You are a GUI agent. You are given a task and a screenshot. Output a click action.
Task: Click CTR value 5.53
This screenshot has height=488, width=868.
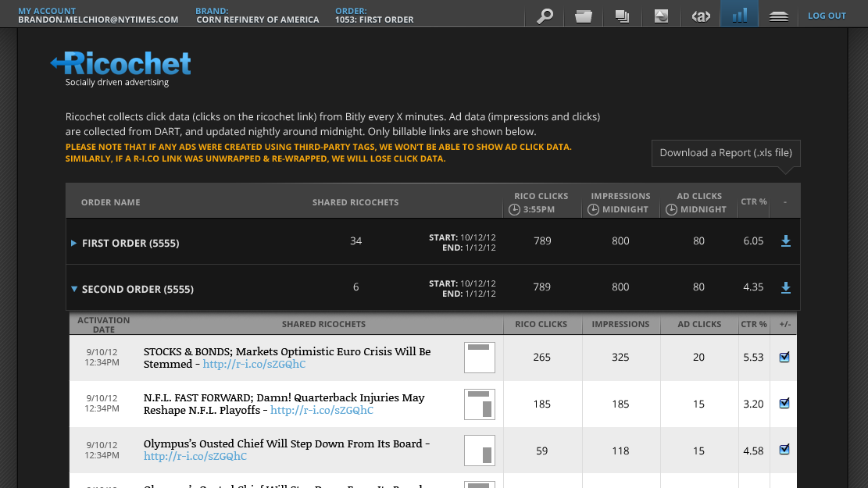coord(753,358)
